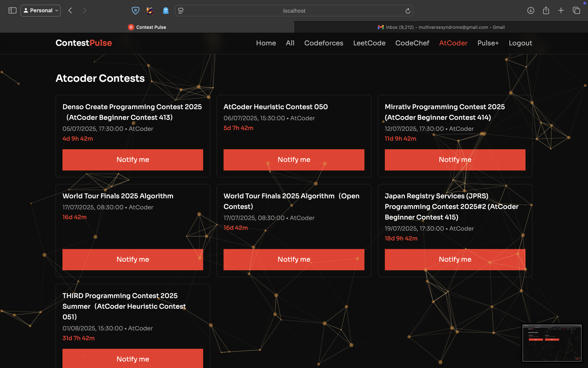
Task: Click the 4d 9h 42m countdown
Action: [x=78, y=138]
